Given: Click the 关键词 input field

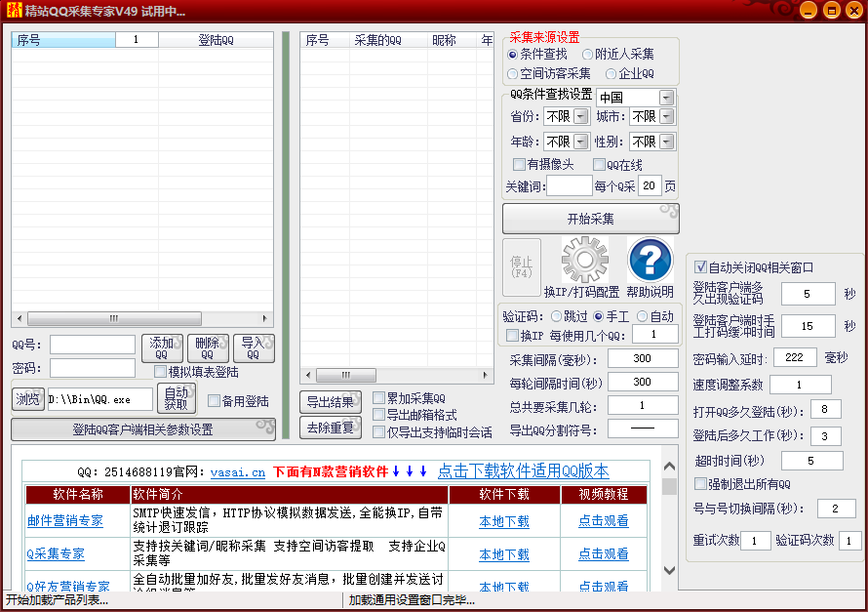Looking at the screenshot, I should (x=569, y=185).
